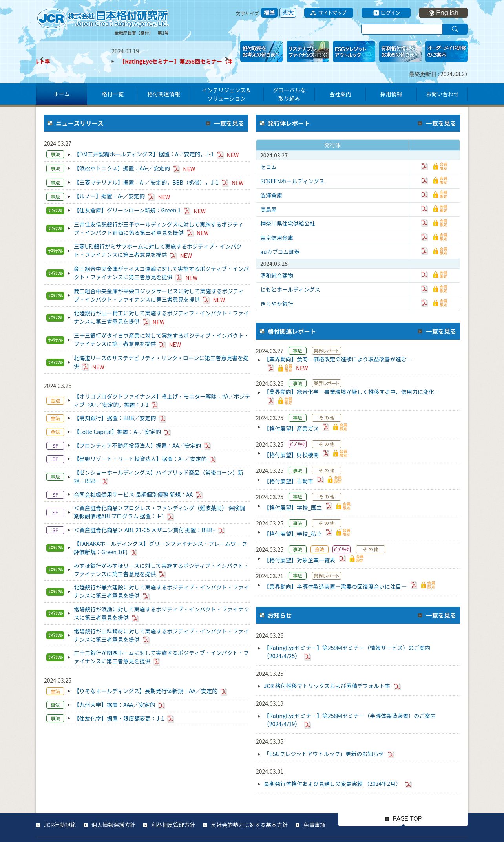Open PDF icon for 財投機関 outlook report

pyautogui.click(x=326, y=454)
